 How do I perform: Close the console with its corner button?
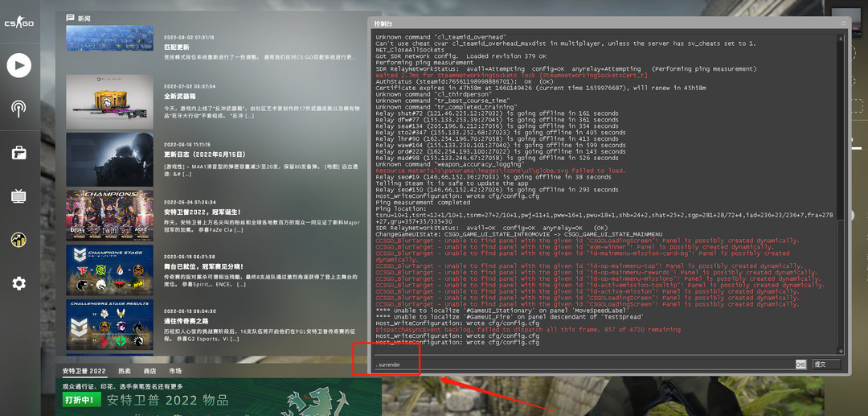pyautogui.click(x=844, y=23)
